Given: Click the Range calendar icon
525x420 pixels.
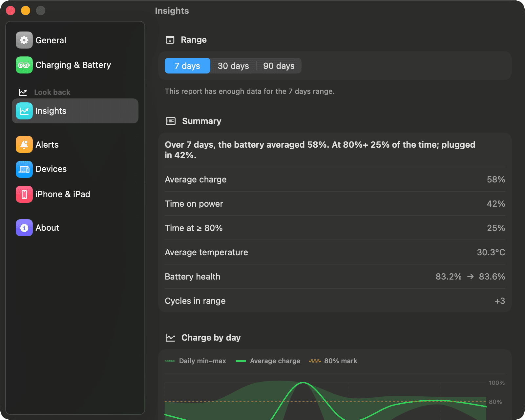Looking at the screenshot, I should tap(170, 40).
